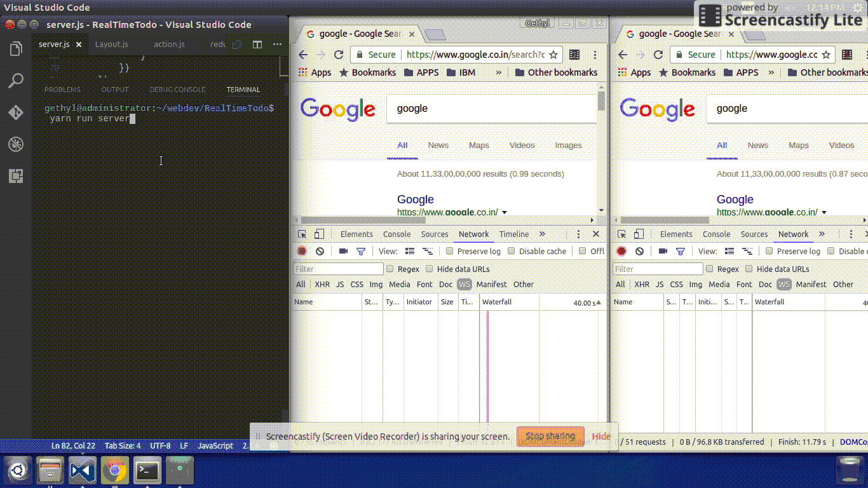
Task: Close the server.js editor tab
Action: pyautogui.click(x=79, y=44)
